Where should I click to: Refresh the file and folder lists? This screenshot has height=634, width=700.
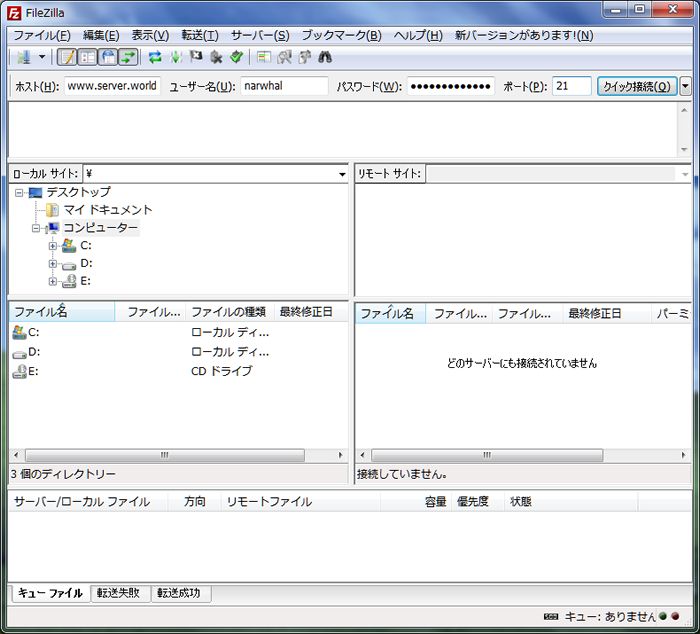pyautogui.click(x=155, y=57)
